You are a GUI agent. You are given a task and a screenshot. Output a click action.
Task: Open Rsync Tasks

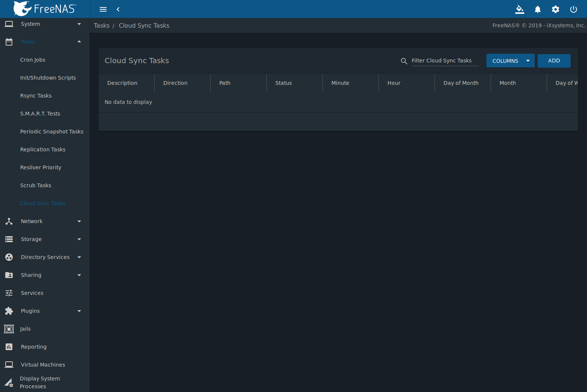pos(36,96)
